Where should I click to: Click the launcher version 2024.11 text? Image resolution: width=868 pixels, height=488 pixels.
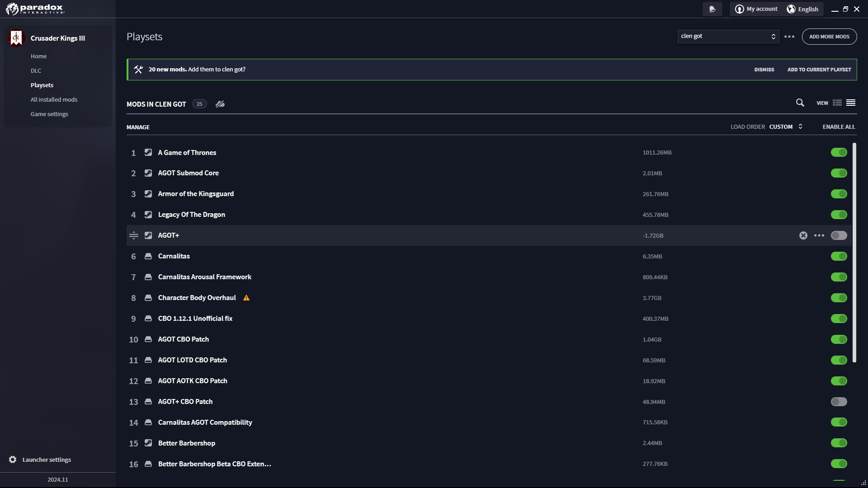pos(58,480)
